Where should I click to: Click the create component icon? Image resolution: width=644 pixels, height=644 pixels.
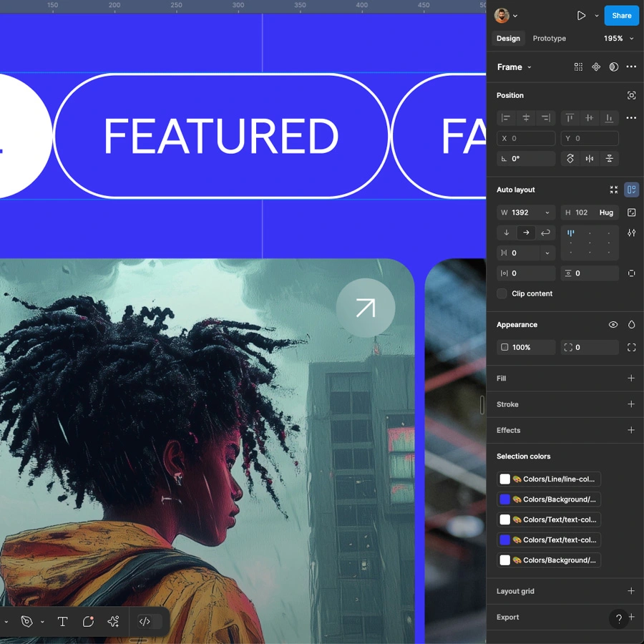(596, 67)
